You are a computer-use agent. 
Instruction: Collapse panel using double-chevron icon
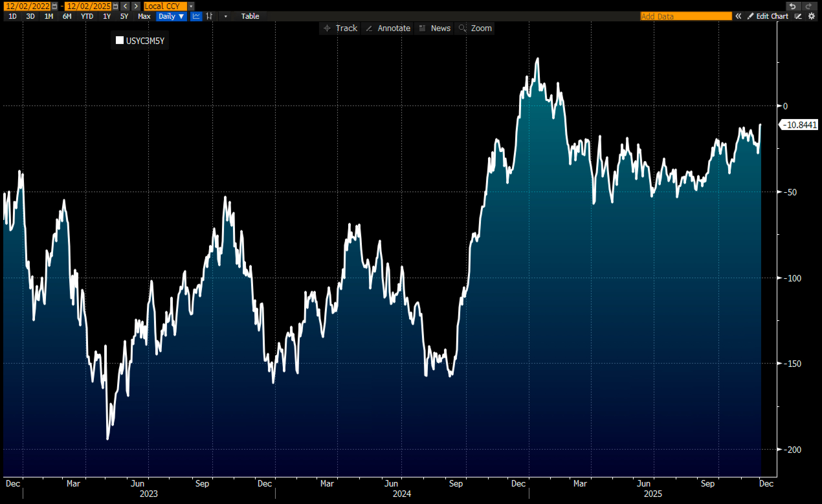tap(738, 16)
